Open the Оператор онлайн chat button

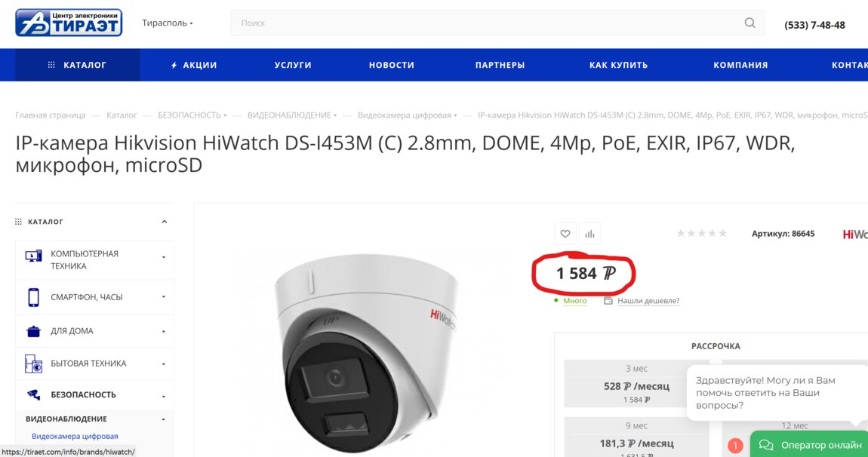[x=811, y=445]
